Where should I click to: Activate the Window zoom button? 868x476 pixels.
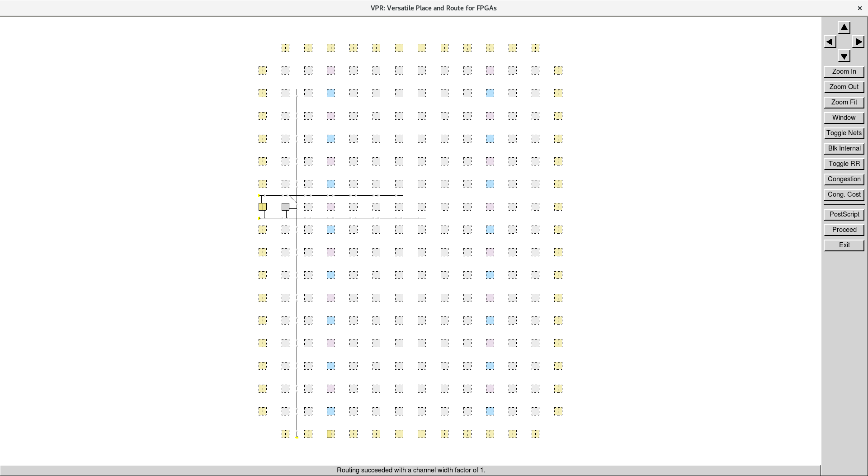pos(844,118)
